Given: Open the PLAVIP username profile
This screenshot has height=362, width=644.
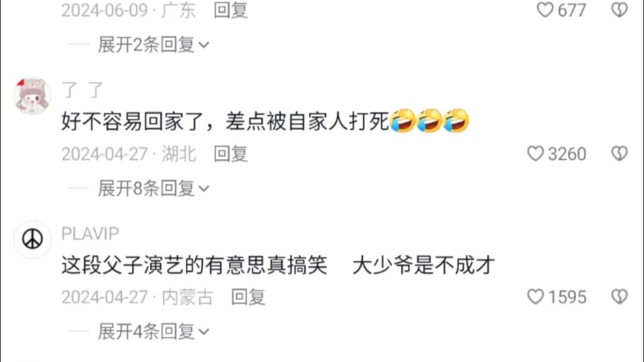Looking at the screenshot, I should pos(90,233).
